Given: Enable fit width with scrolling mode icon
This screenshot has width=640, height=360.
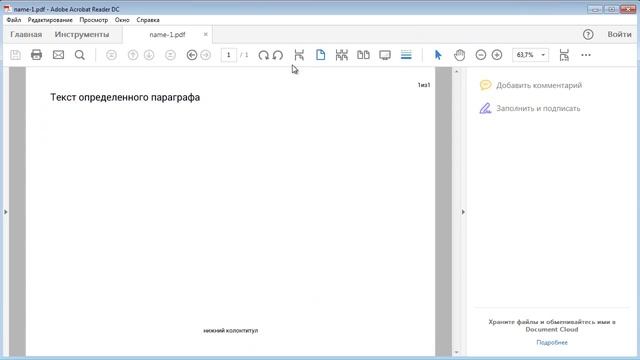Looking at the screenshot, I should tap(342, 55).
